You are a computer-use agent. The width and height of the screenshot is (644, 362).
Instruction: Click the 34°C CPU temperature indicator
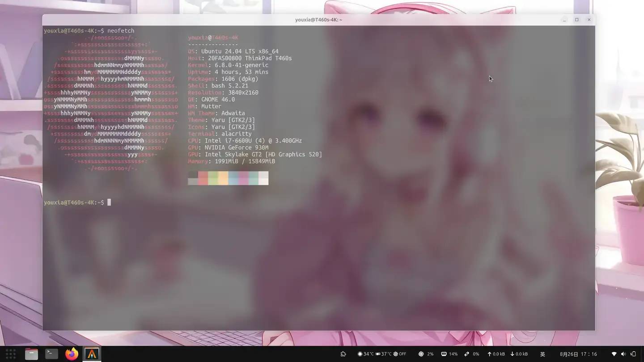point(365,354)
